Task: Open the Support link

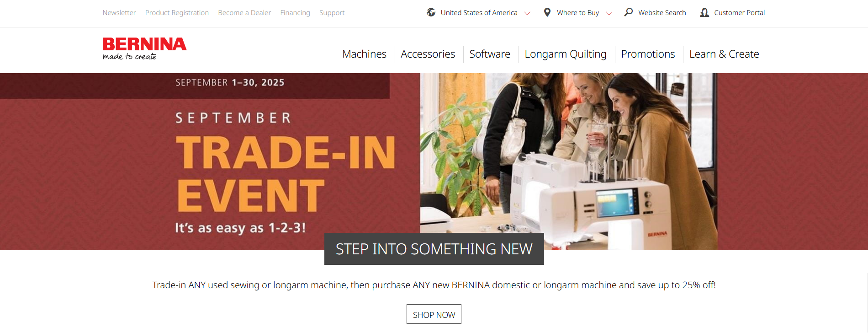Action: [332, 13]
